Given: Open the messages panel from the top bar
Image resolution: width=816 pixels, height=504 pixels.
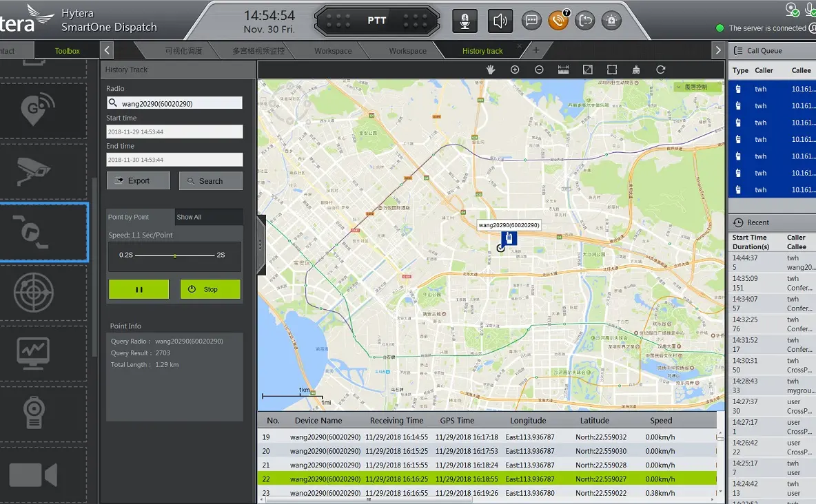Looking at the screenshot, I should click(x=531, y=21).
